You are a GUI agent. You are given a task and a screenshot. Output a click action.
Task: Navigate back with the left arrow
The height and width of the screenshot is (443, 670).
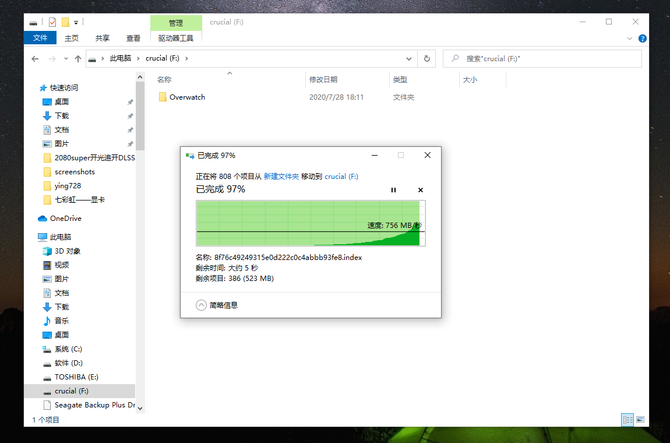click(x=35, y=59)
